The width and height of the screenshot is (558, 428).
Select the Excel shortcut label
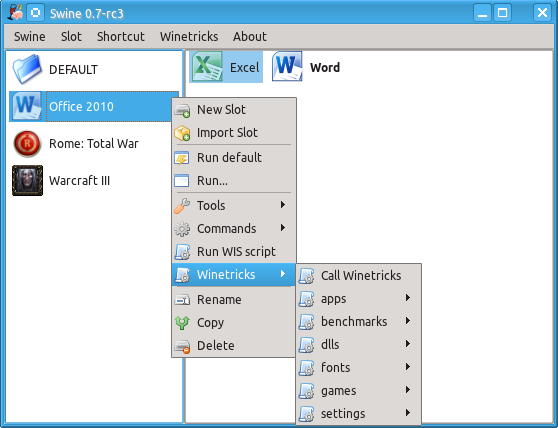click(x=244, y=68)
